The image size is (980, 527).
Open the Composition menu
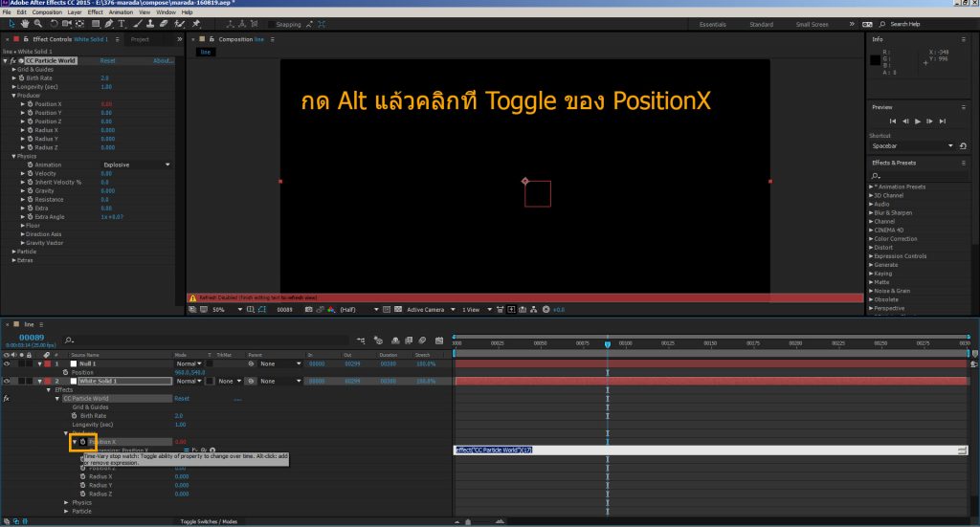coord(47,11)
